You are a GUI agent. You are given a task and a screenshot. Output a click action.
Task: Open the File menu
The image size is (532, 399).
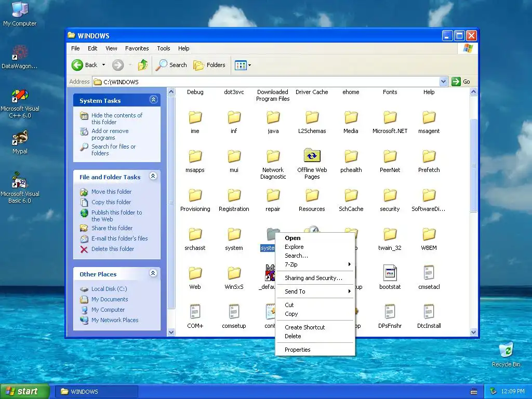tap(75, 48)
